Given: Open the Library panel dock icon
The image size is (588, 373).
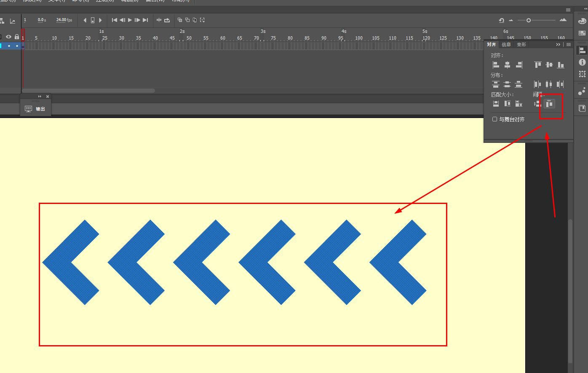Looking at the screenshot, I should [x=582, y=108].
